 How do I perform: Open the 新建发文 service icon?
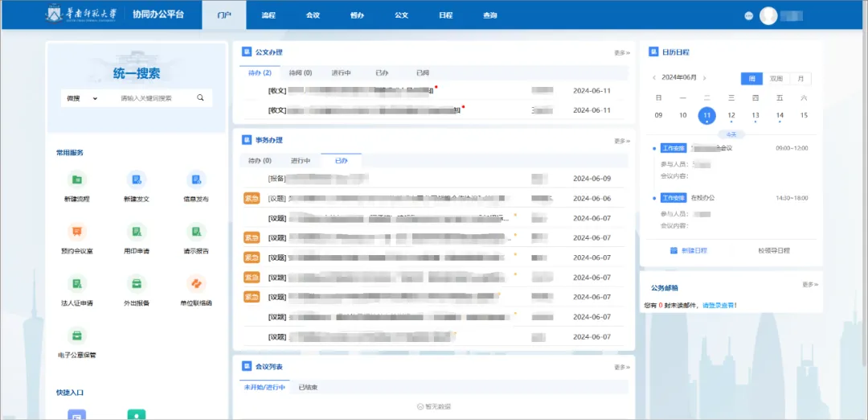coord(136,179)
